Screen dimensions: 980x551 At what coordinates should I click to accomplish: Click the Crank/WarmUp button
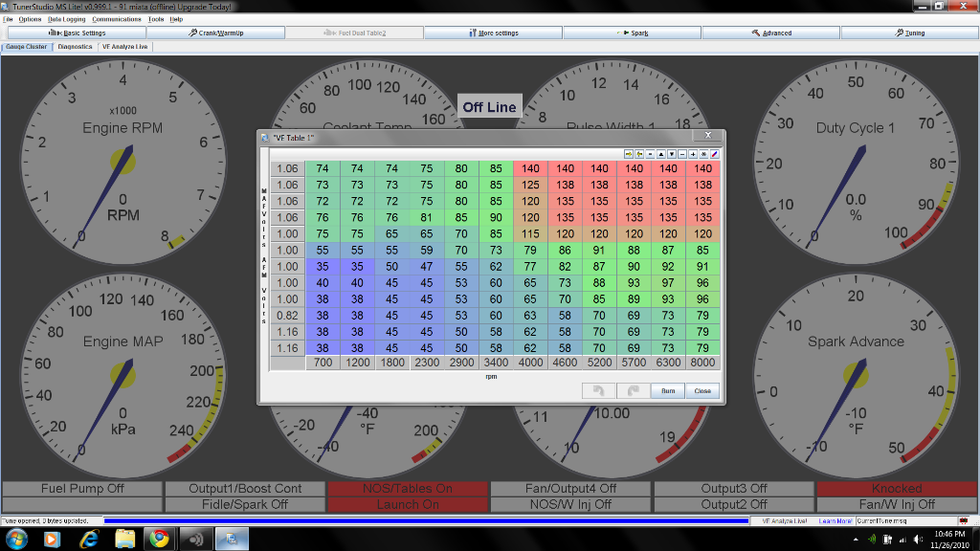215,32
